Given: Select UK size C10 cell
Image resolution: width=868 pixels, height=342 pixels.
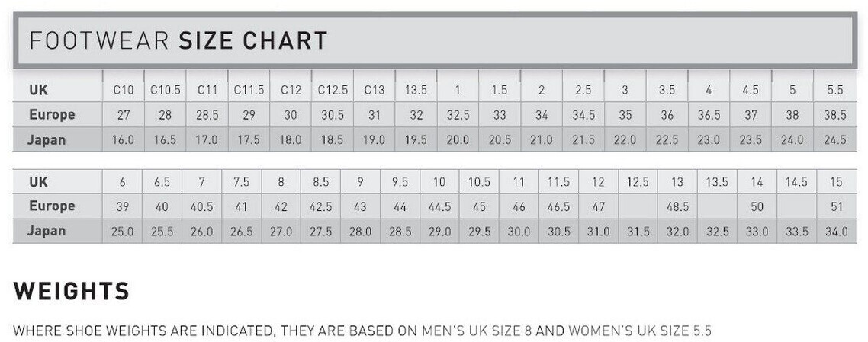Looking at the screenshot, I should coord(123,90).
